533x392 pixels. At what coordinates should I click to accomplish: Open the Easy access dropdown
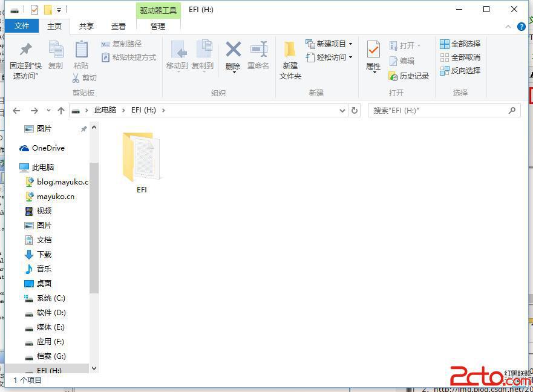tap(350, 57)
